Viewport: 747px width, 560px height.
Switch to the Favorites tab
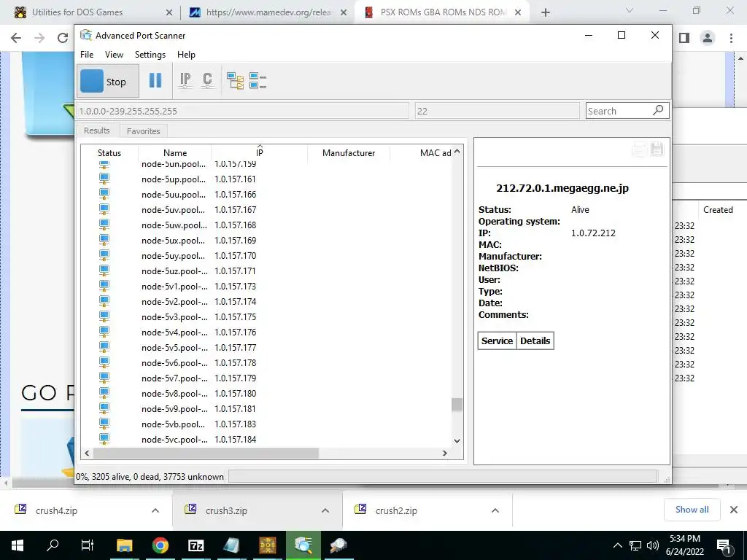144,131
